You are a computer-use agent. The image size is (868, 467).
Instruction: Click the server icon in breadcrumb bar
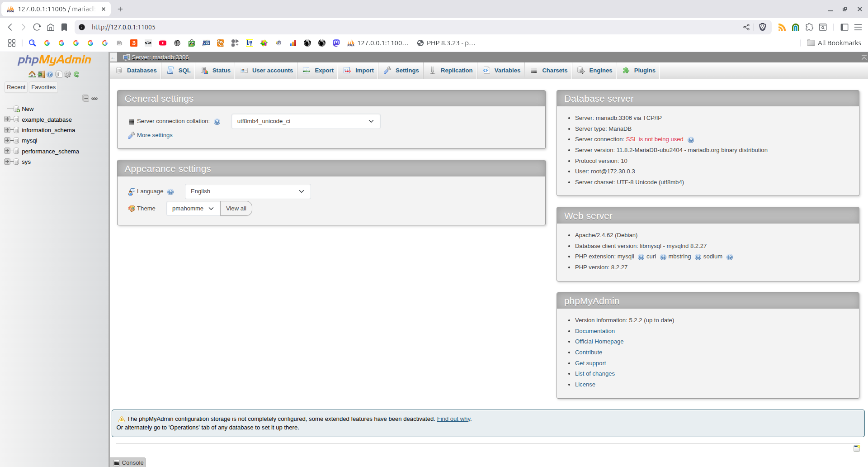point(127,57)
